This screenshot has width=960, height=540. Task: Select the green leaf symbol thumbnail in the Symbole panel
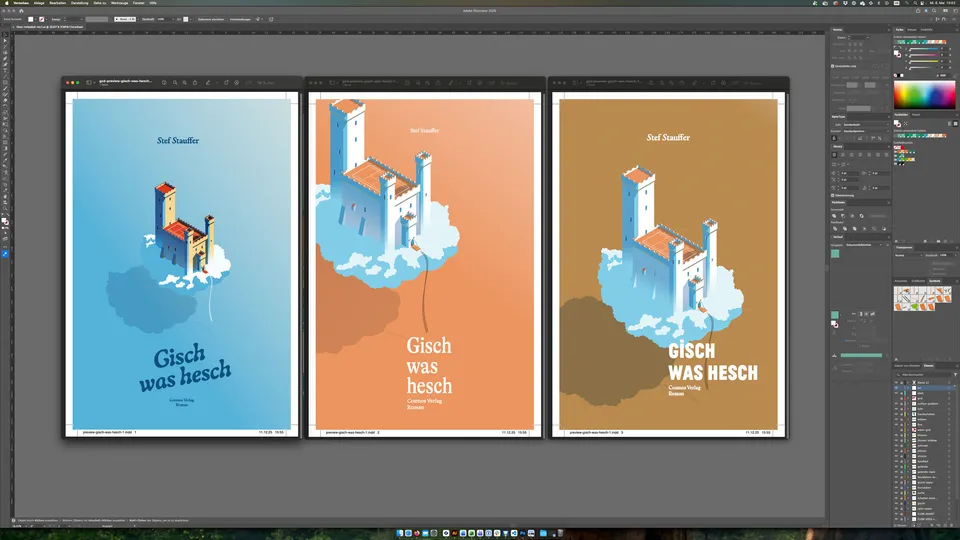pyautogui.click(x=915, y=306)
